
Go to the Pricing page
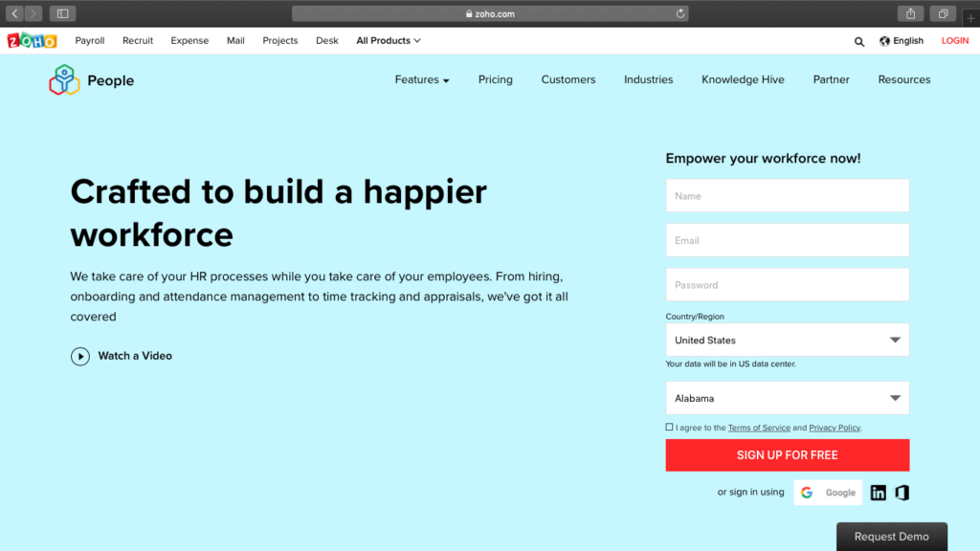pos(495,80)
